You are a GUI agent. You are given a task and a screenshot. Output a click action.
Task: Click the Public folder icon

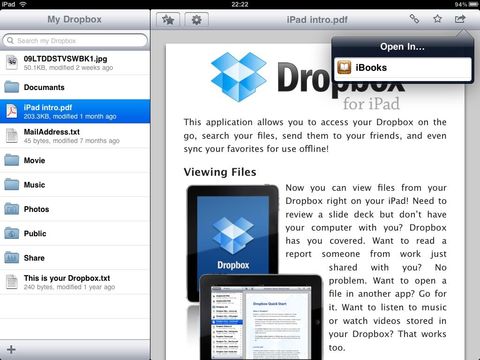[x=12, y=233]
